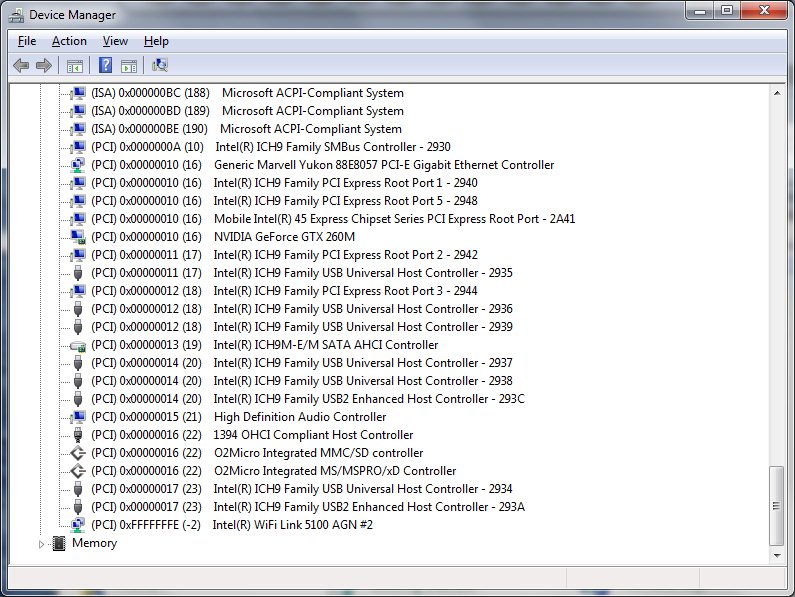The width and height of the screenshot is (795, 597).
Task: Select the Memory tree item label
Action: [x=94, y=543]
